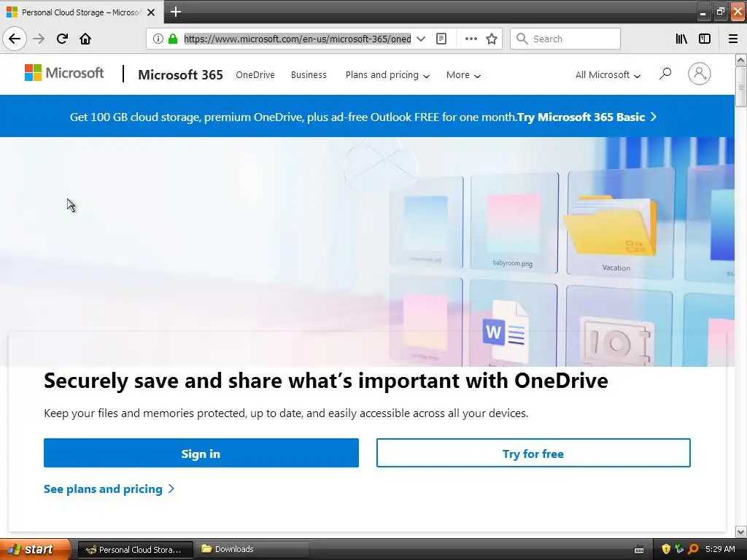
Task: Expand the Plans and pricing menu
Action: 387,75
